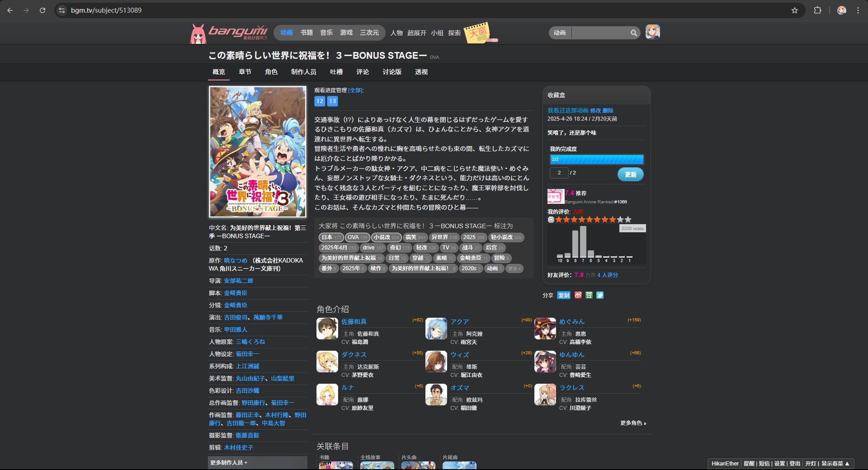The height and width of the screenshot is (470, 868).
Task: Rate with the tenth star
Action: coord(628,220)
